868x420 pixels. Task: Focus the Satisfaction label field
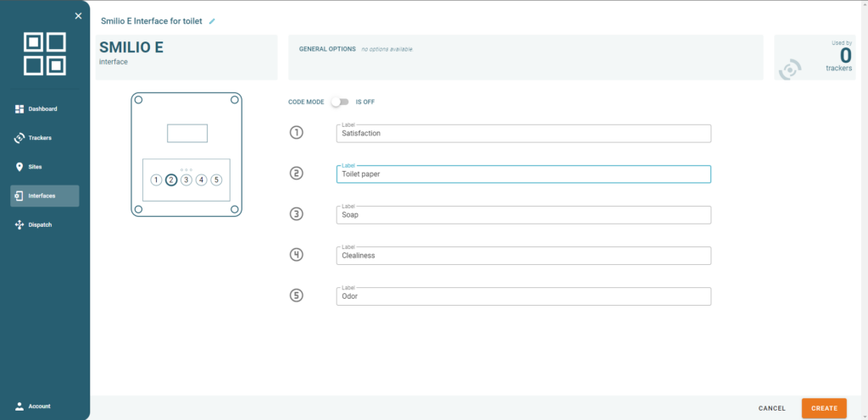[x=524, y=133]
